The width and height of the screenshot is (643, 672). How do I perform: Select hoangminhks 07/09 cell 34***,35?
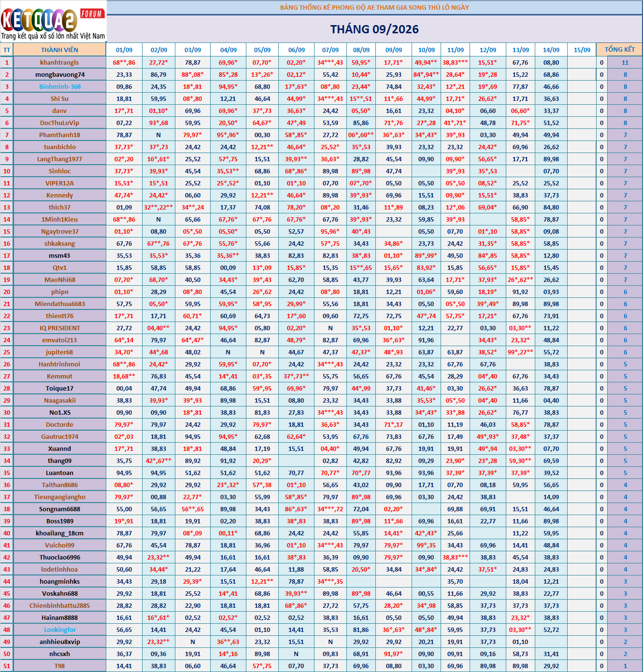point(330,581)
